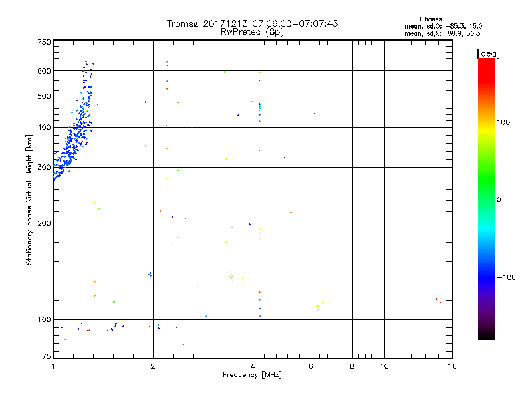
Task: Click the y-axis tick label '500'
Action: click(44, 96)
